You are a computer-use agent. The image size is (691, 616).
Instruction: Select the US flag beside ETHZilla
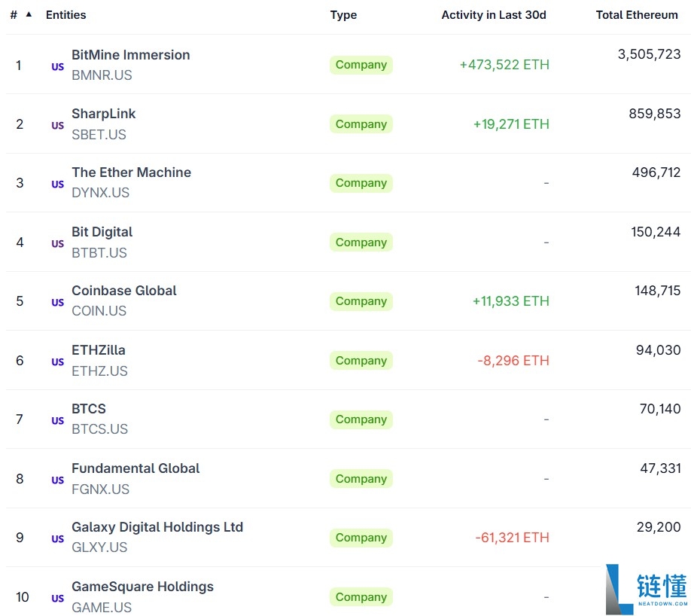tap(57, 362)
